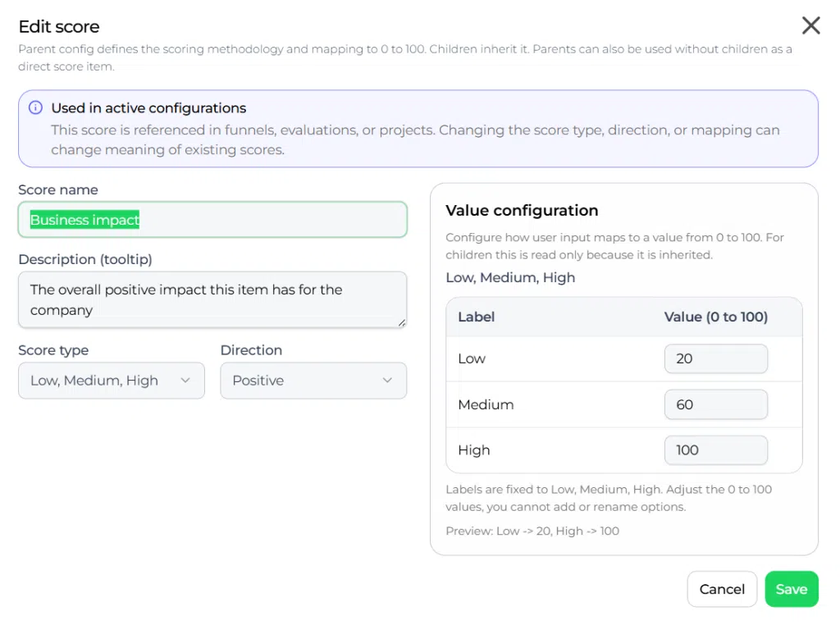Cancel editing the score
The image size is (840, 625).
(x=722, y=589)
